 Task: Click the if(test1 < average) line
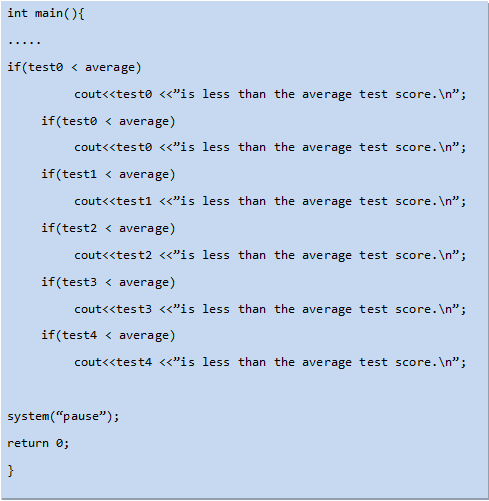[108, 175]
